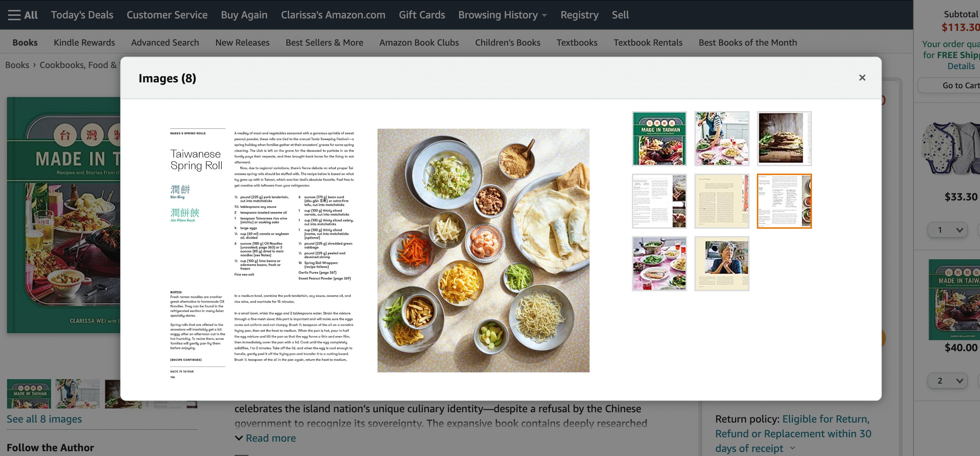Select the woman cooking at table thumbnail

coord(722,139)
